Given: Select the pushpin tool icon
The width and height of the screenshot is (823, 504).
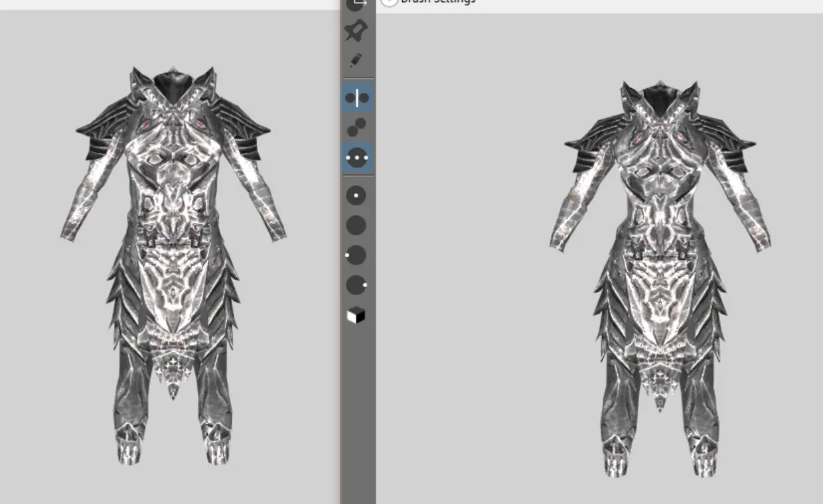Looking at the screenshot, I should pyautogui.click(x=356, y=31).
